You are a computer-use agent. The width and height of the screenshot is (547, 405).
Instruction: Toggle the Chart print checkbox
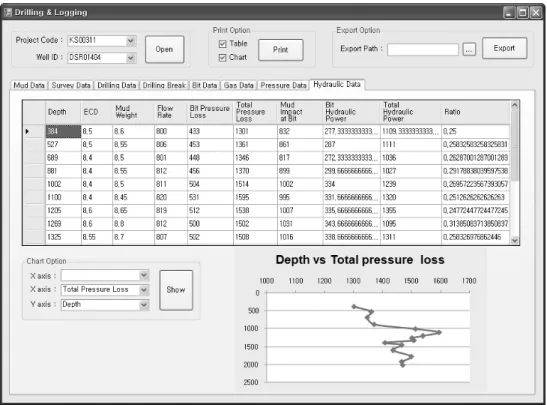point(222,58)
